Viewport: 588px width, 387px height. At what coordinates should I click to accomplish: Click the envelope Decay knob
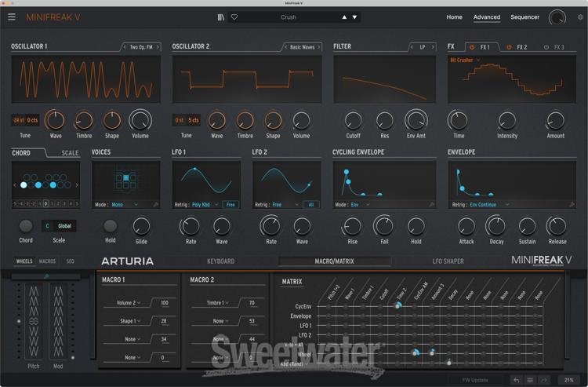click(496, 226)
